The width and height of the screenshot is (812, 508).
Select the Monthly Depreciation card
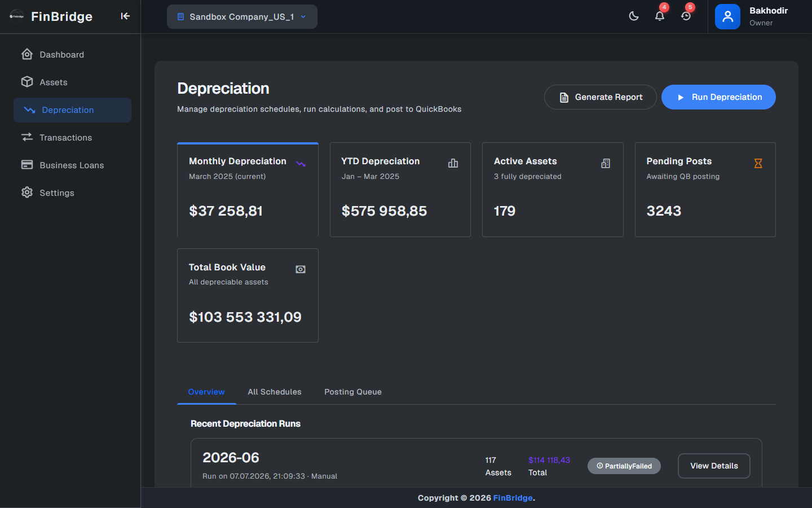click(x=248, y=190)
